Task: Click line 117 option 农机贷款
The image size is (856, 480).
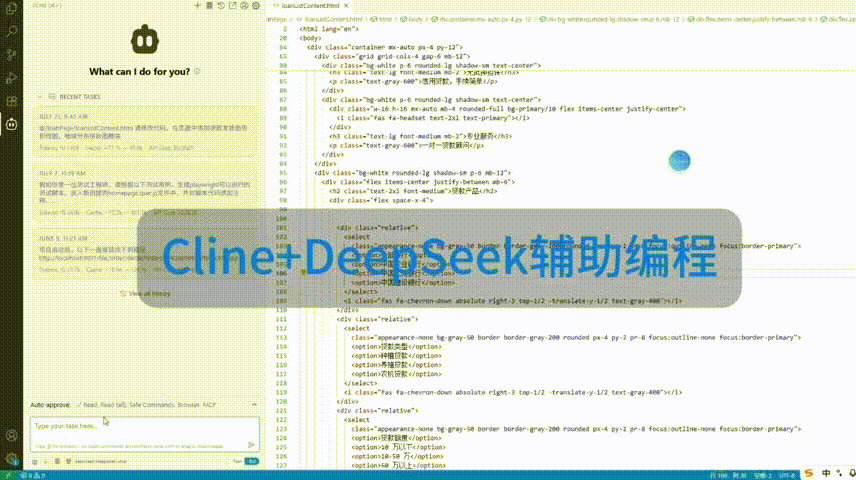Action: 396,374
